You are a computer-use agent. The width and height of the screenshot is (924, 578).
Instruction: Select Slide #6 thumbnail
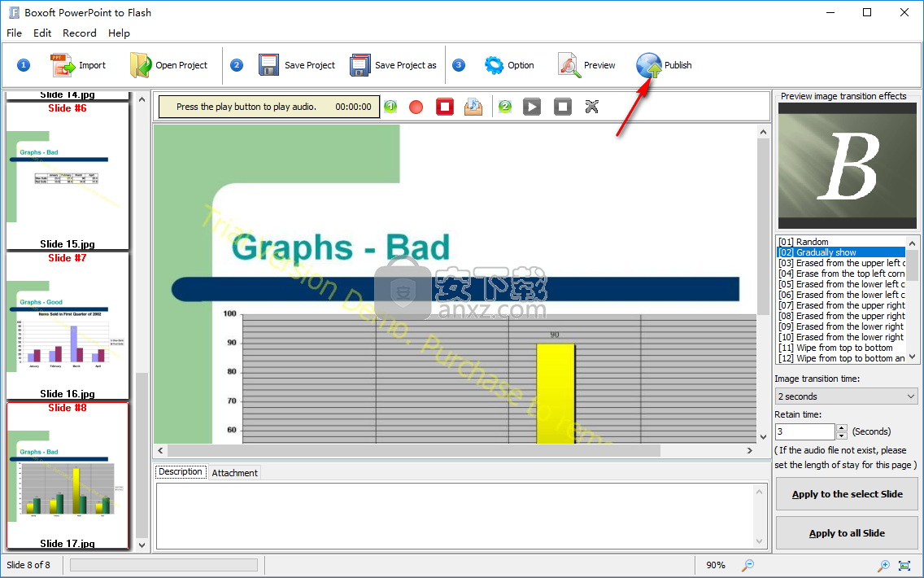tap(68, 176)
